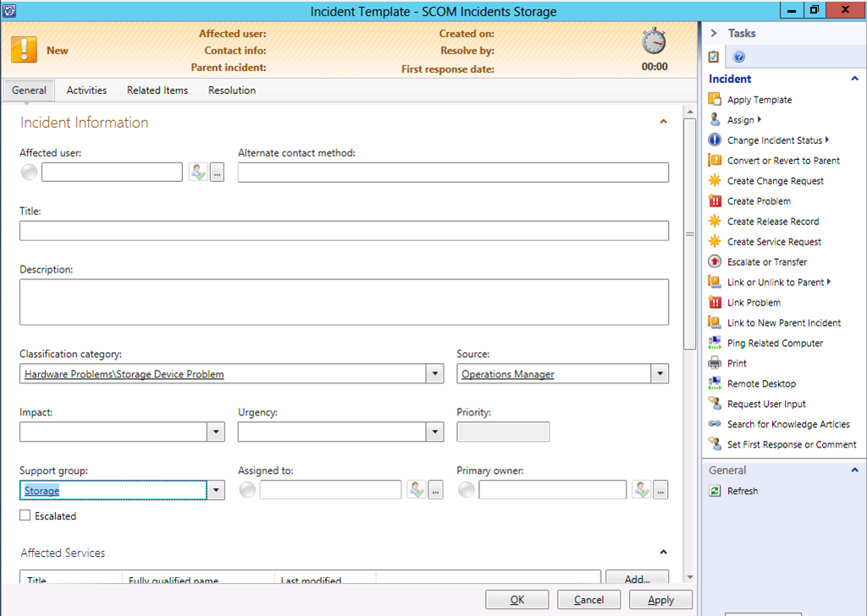Click the Ping Related Computer icon
The width and height of the screenshot is (867, 616).
715,344
